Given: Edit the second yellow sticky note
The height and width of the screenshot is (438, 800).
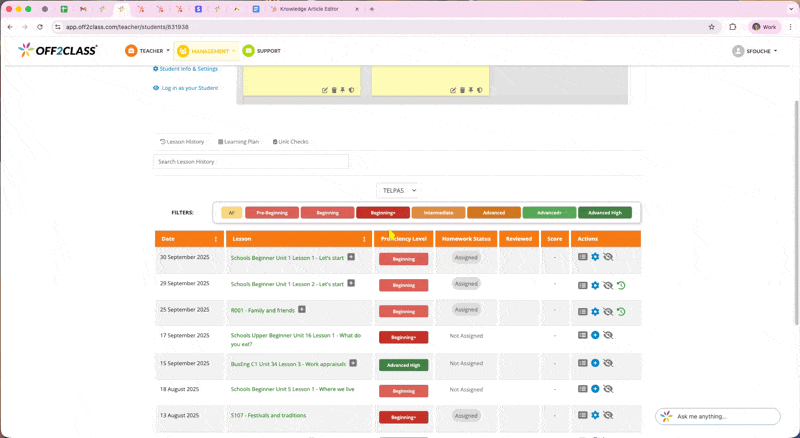Looking at the screenshot, I should pos(453,90).
